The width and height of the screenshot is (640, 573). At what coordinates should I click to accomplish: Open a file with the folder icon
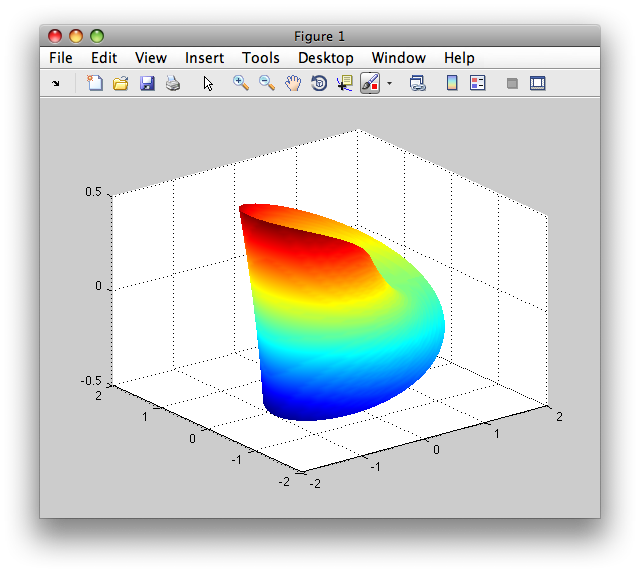click(x=121, y=83)
